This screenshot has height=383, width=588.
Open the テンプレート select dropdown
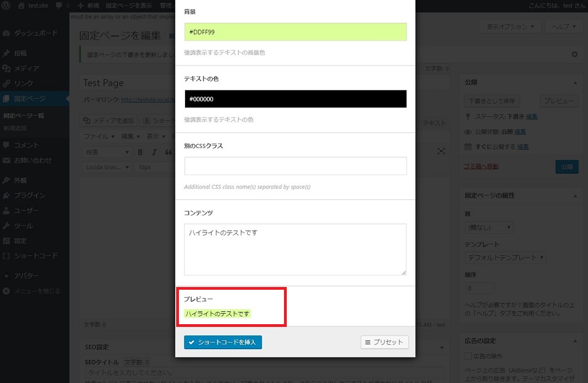(x=505, y=258)
